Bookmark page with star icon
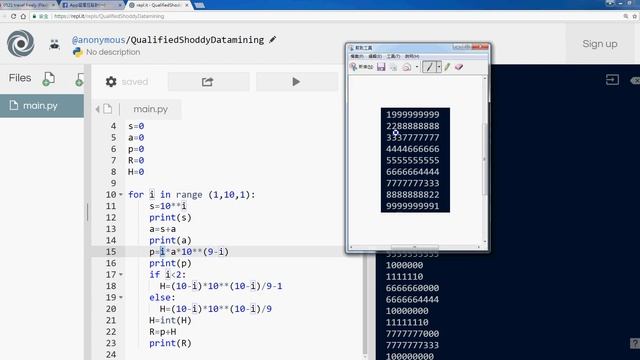Image resolution: width=640 pixels, height=360 pixels. pyautogui.click(x=634, y=16)
